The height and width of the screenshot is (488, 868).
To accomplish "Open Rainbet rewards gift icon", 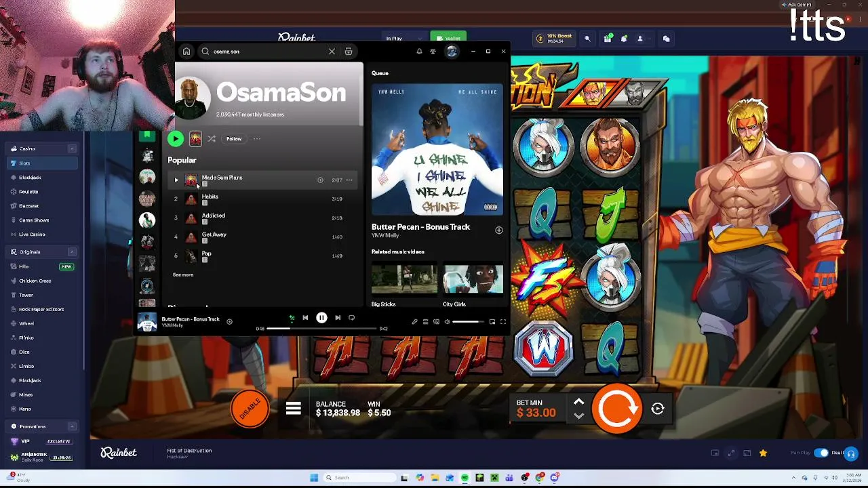I will pyautogui.click(x=608, y=39).
